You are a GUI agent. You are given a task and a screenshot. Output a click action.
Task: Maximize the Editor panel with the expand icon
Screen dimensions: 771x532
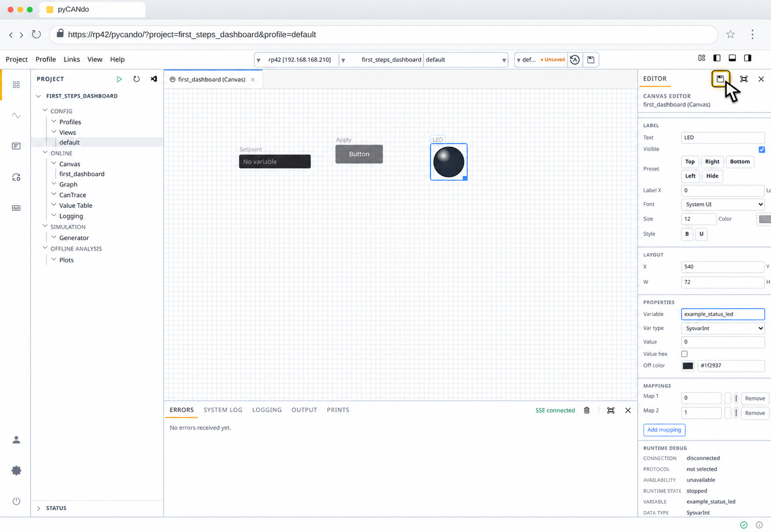744,79
